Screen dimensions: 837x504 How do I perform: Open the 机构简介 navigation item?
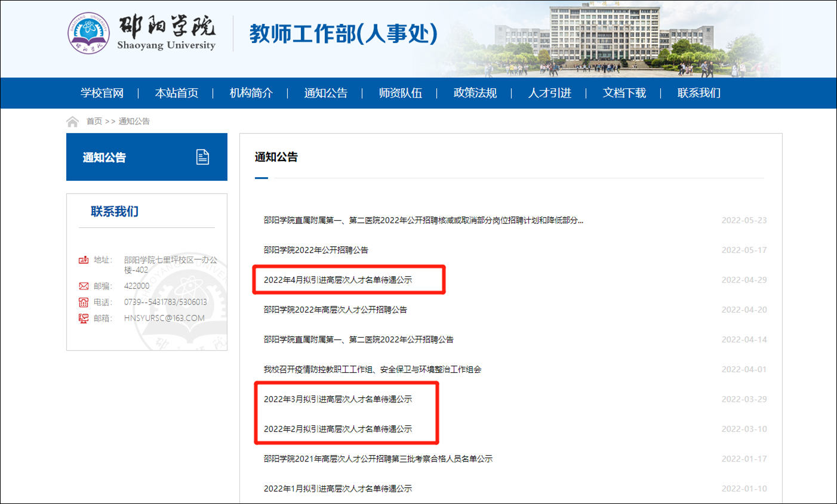click(251, 93)
